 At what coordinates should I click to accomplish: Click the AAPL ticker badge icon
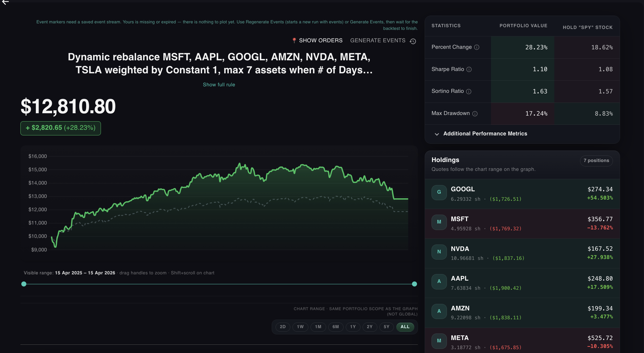point(439,282)
